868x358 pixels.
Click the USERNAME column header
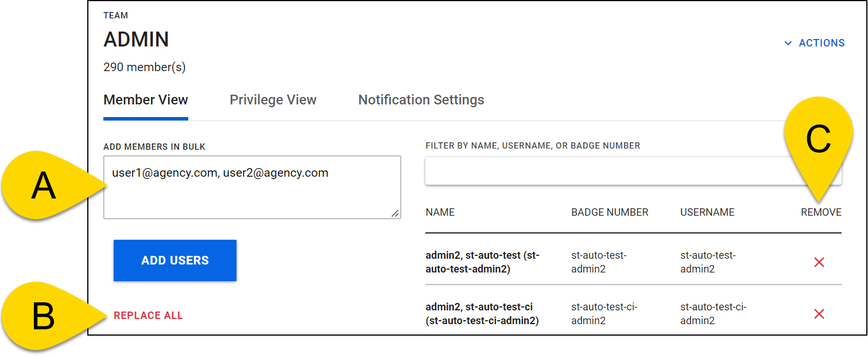pos(707,212)
